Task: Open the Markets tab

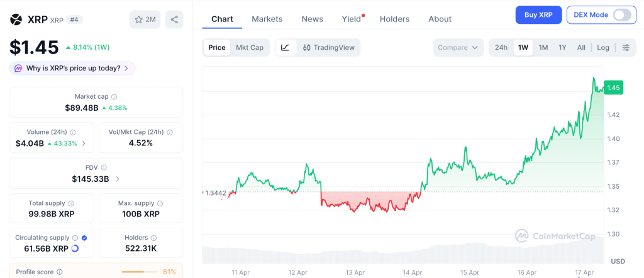Action: 267,19
